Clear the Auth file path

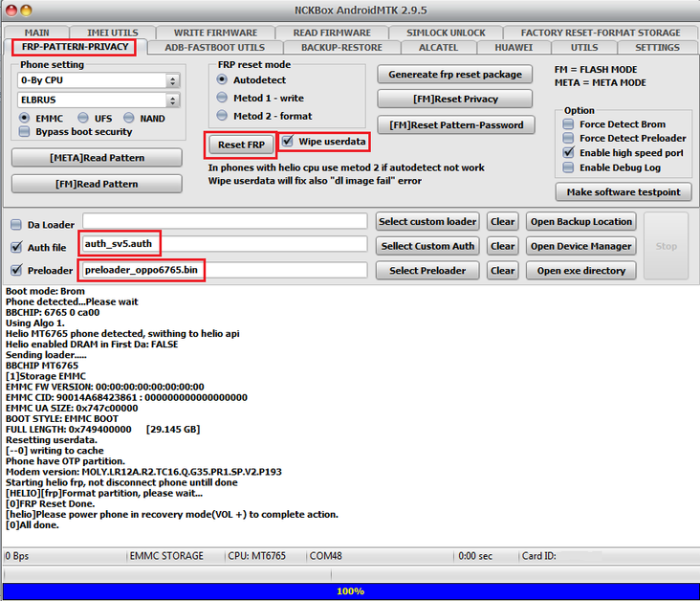503,246
